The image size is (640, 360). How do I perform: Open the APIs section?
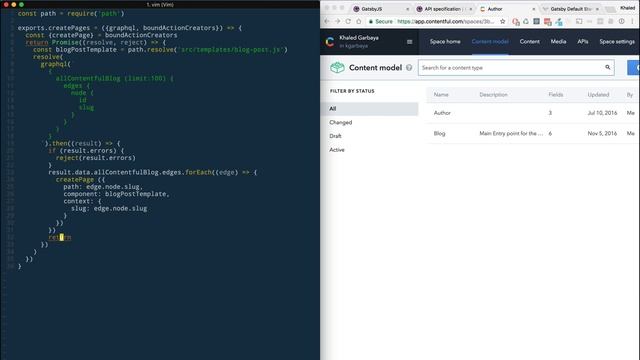(582, 42)
